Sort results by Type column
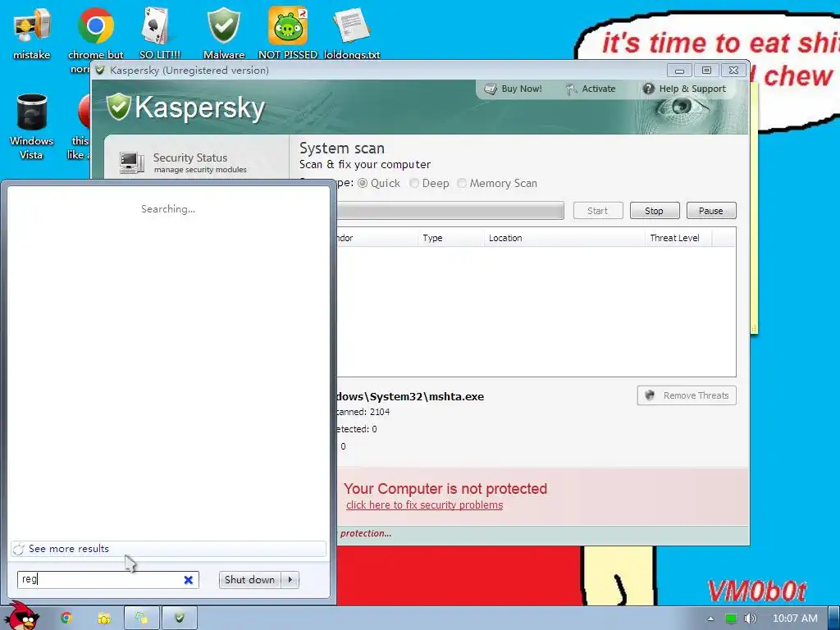 pyautogui.click(x=450, y=238)
